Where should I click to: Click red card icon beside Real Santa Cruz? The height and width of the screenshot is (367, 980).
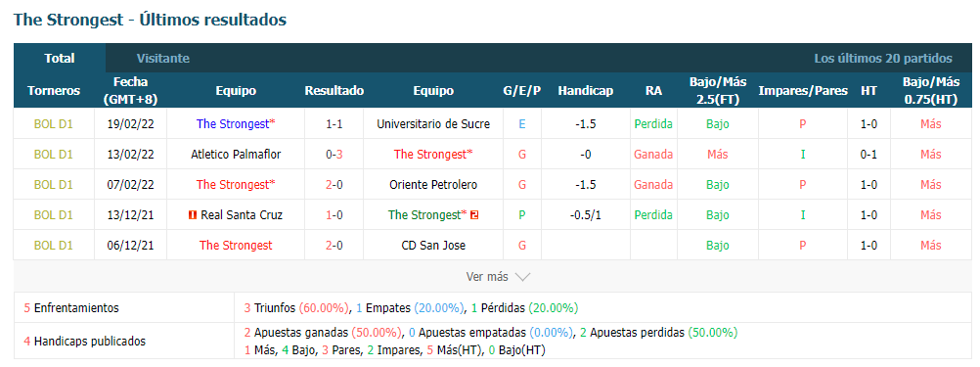[x=193, y=215]
